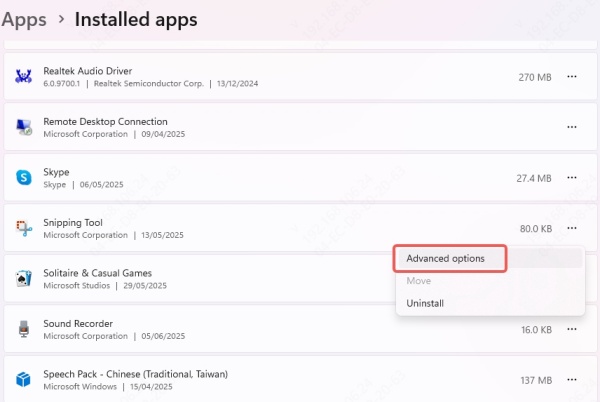Click the 137 MB size value

(536, 381)
